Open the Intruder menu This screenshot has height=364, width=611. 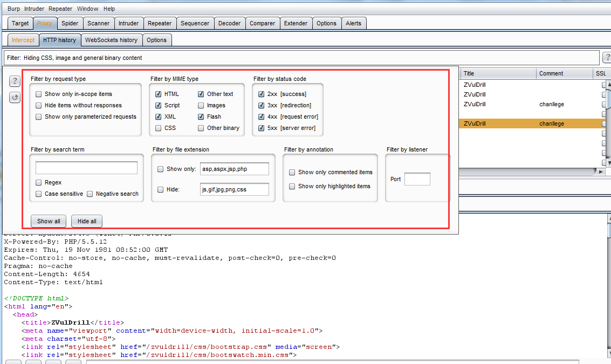click(35, 9)
